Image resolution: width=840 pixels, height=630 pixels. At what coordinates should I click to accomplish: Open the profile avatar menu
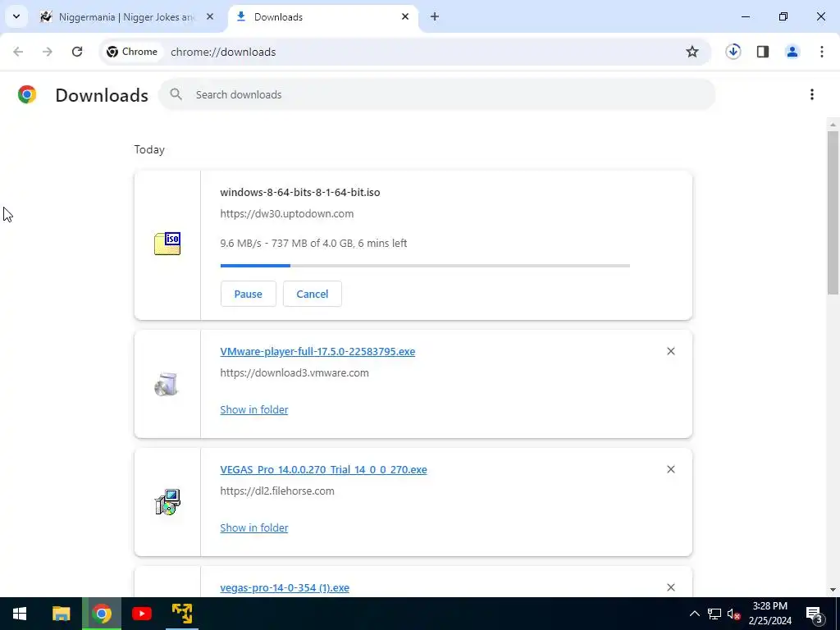pyautogui.click(x=792, y=52)
